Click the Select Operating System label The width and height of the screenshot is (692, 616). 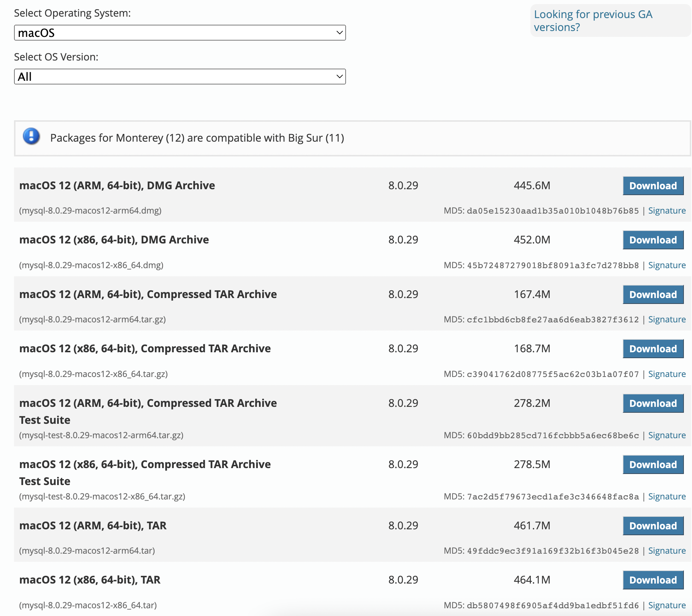(x=72, y=13)
